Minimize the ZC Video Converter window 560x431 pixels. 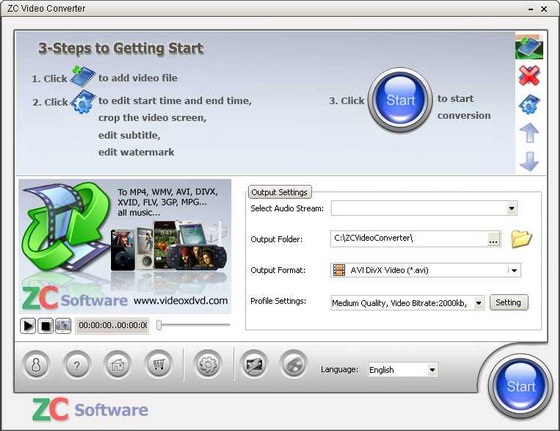[x=531, y=9]
